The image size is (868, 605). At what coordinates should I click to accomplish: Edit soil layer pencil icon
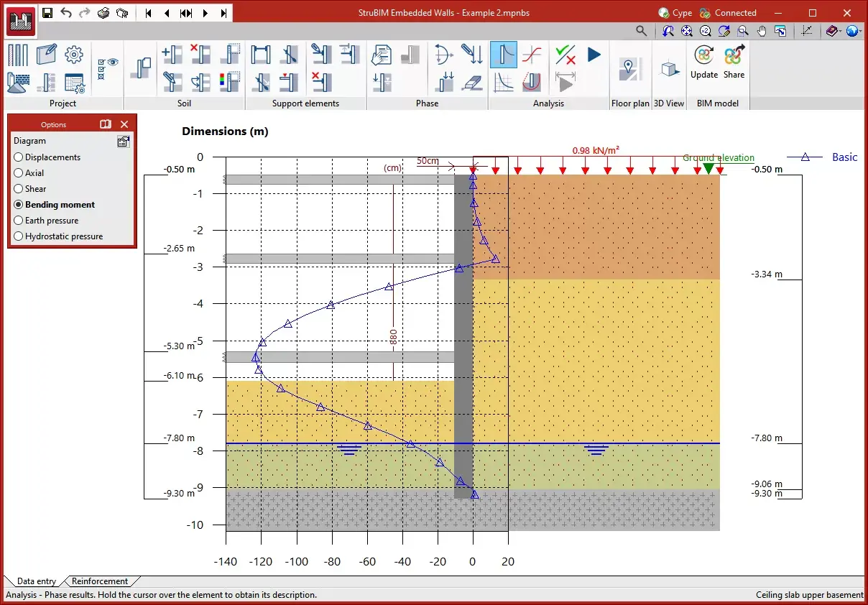tap(172, 83)
